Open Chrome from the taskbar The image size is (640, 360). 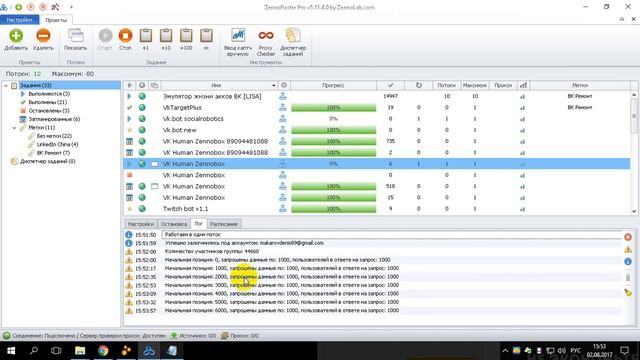coord(103,351)
